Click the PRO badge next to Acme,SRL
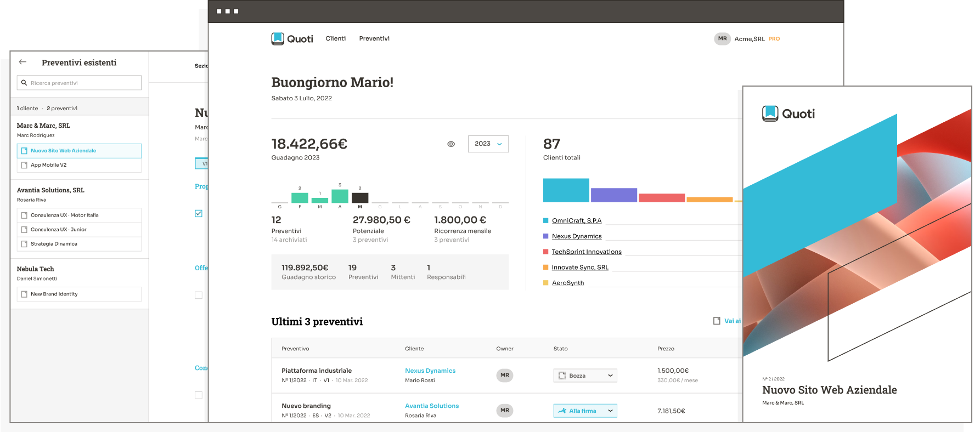 pyautogui.click(x=774, y=39)
